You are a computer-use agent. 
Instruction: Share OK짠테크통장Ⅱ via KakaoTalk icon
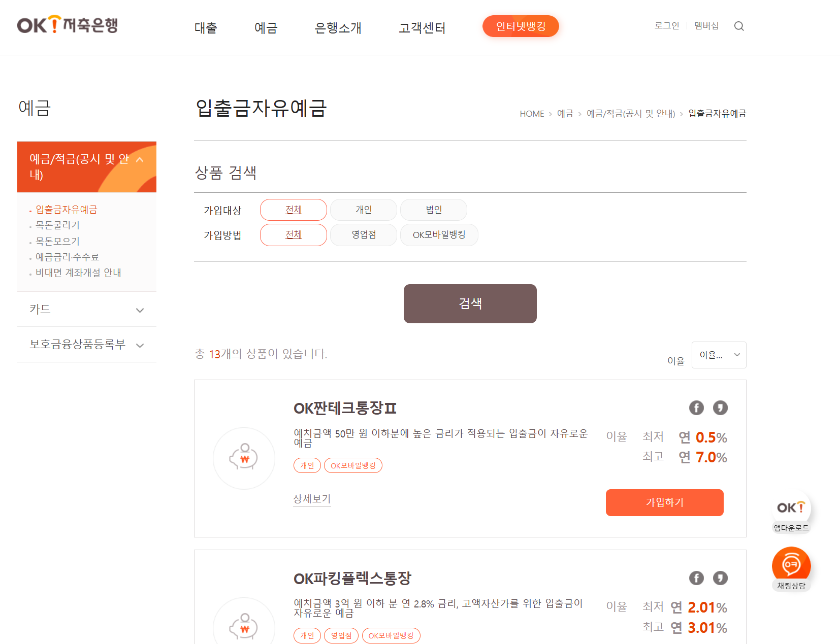(720, 408)
